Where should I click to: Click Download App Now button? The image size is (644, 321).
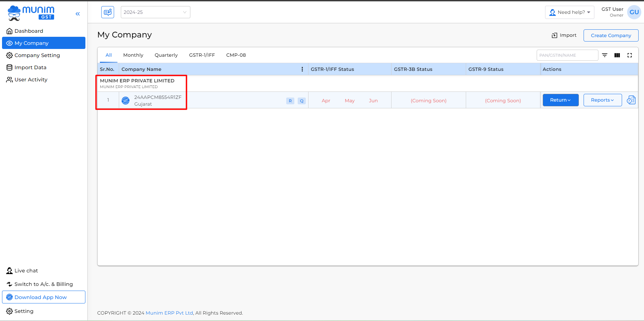coord(44,297)
